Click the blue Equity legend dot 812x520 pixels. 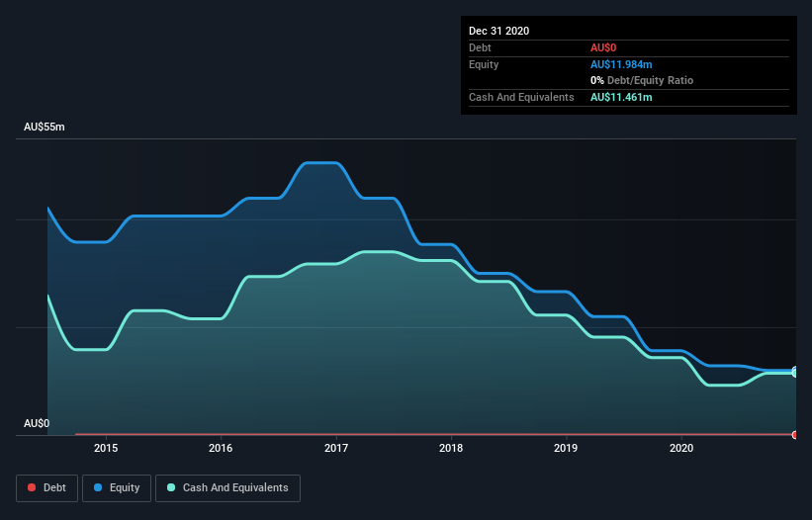[98, 487]
